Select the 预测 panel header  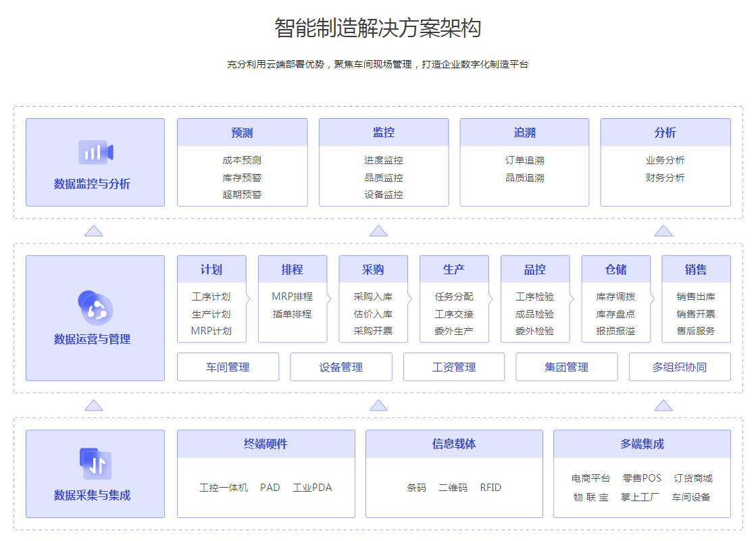[x=242, y=133]
